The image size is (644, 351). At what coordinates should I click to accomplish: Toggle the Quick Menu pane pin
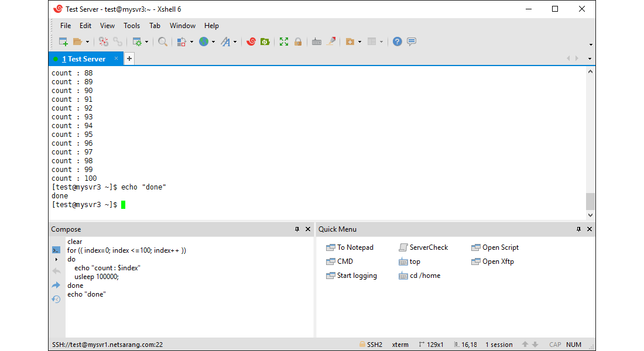pos(578,229)
